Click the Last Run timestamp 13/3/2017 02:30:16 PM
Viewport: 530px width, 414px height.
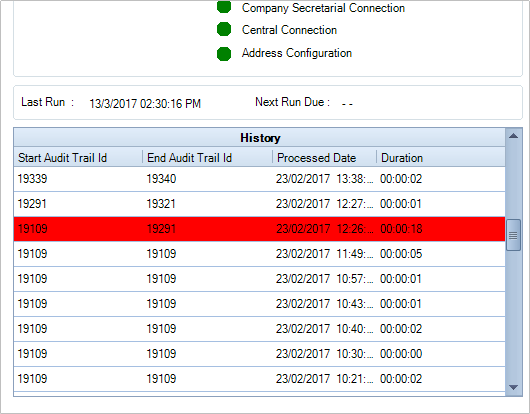coord(145,103)
